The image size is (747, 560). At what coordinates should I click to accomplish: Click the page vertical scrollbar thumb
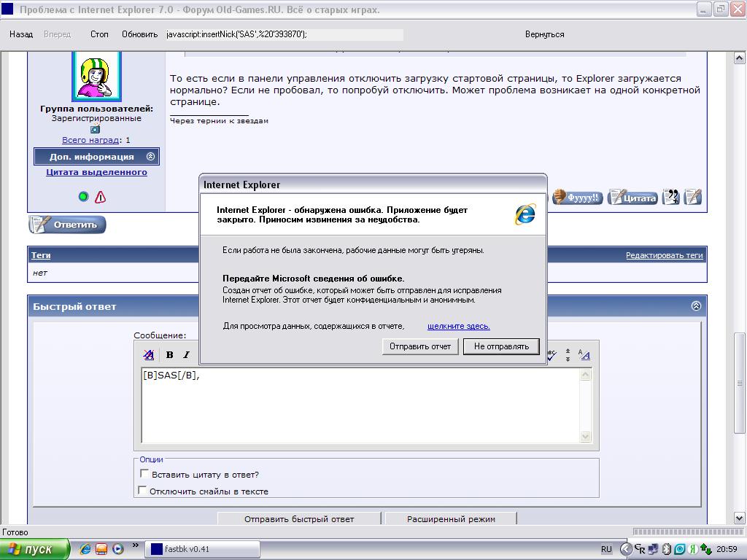pos(740,383)
